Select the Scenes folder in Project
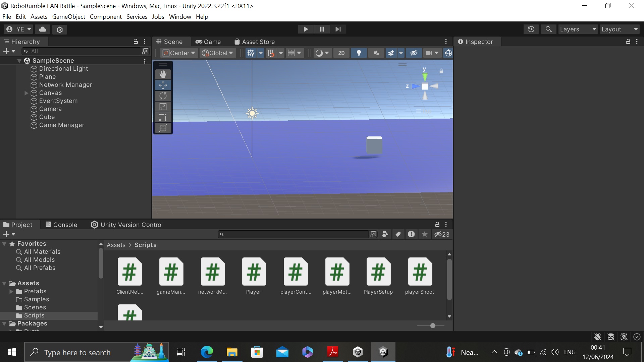Screen dimensions: 644x362 pyautogui.click(x=35, y=307)
